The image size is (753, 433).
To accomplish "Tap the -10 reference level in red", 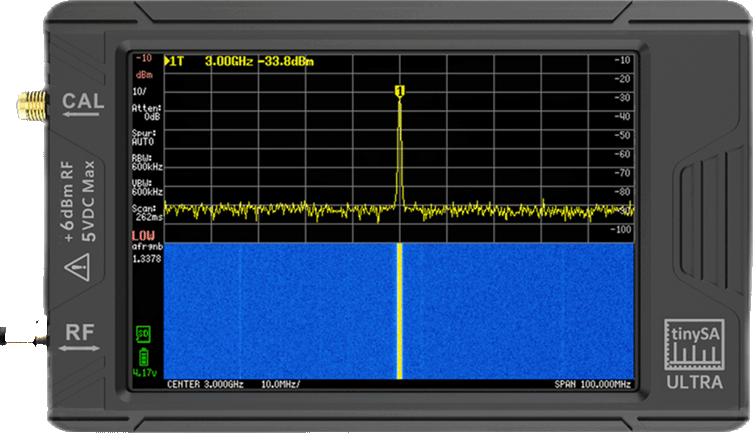I will (144, 58).
